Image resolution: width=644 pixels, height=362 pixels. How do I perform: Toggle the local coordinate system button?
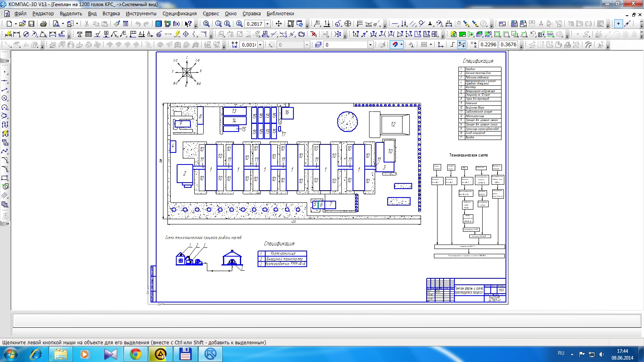pyautogui.click(x=441, y=45)
